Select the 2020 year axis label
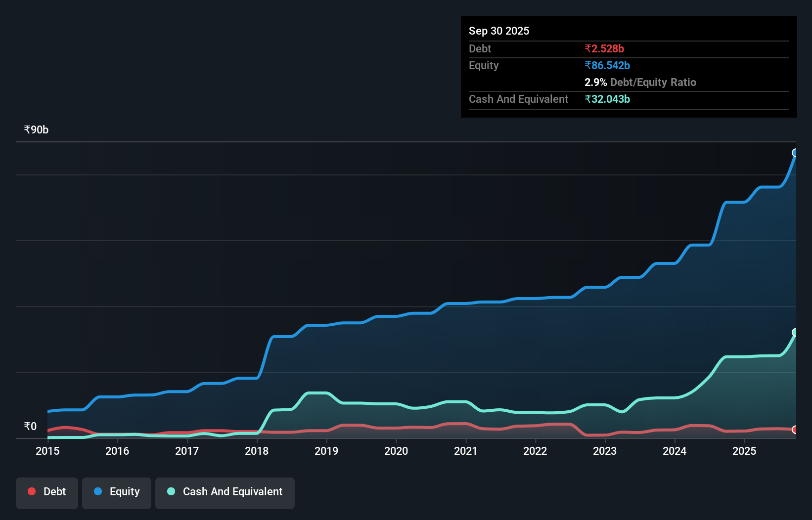 (396, 451)
